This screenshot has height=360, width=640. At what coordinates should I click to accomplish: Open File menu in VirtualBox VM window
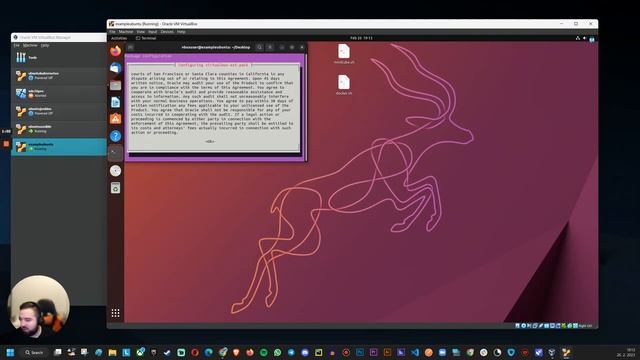[112, 32]
